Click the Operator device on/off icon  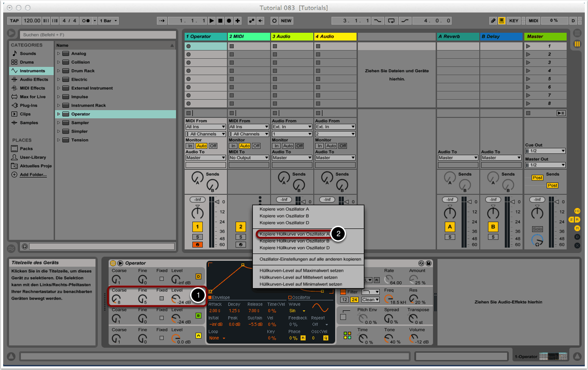tap(113, 263)
